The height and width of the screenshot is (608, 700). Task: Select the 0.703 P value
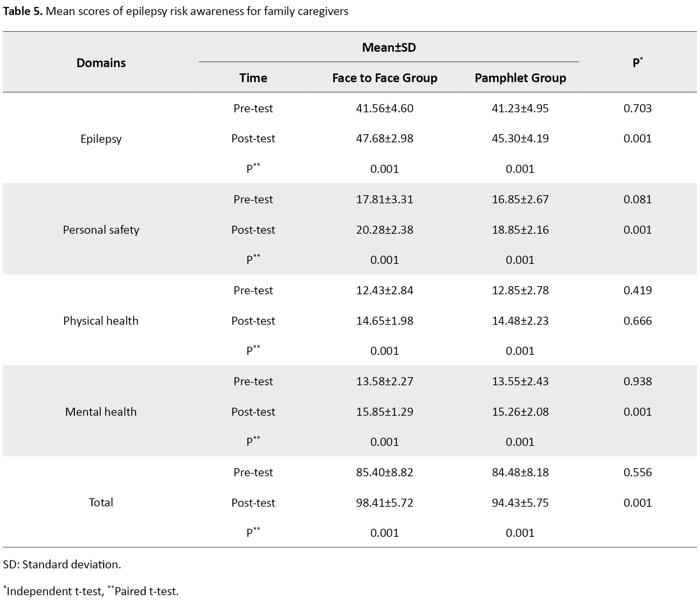point(637,108)
